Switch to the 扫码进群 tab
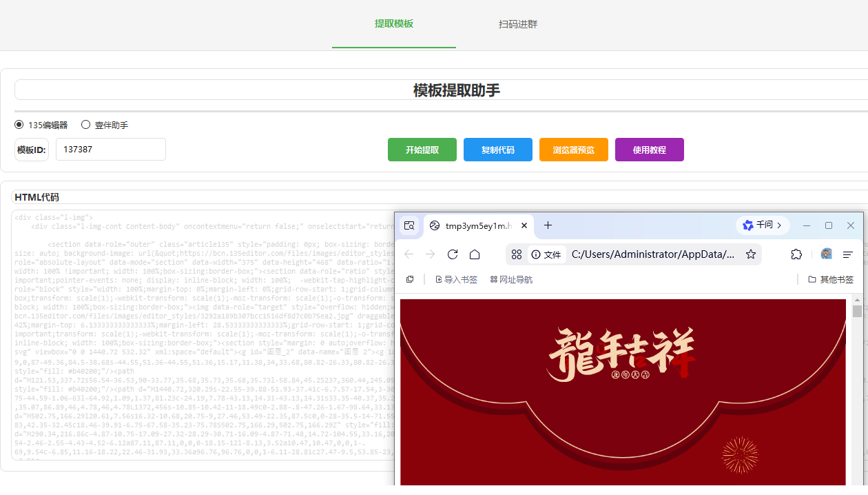The height and width of the screenshot is (495, 868). [518, 24]
